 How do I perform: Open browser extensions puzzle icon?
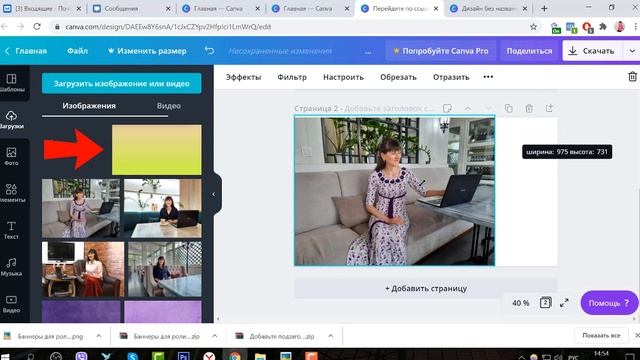coord(603,27)
